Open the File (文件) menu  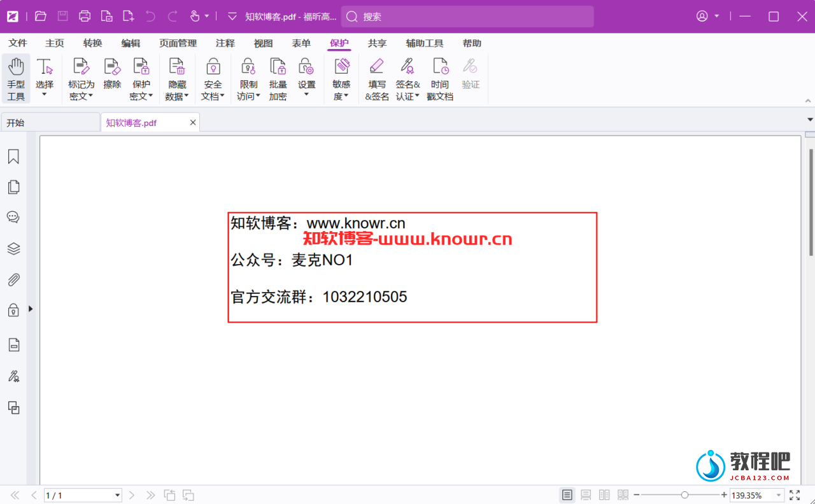18,43
